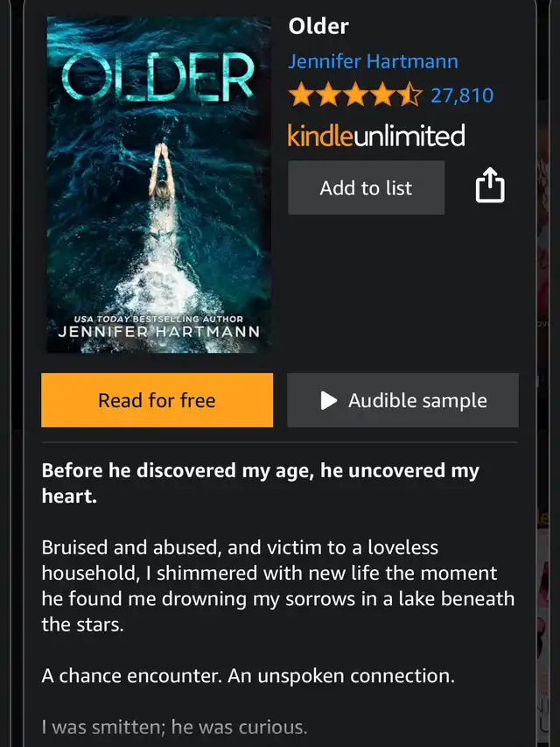Open author Jennifer Hartmann's page link

pyautogui.click(x=373, y=61)
